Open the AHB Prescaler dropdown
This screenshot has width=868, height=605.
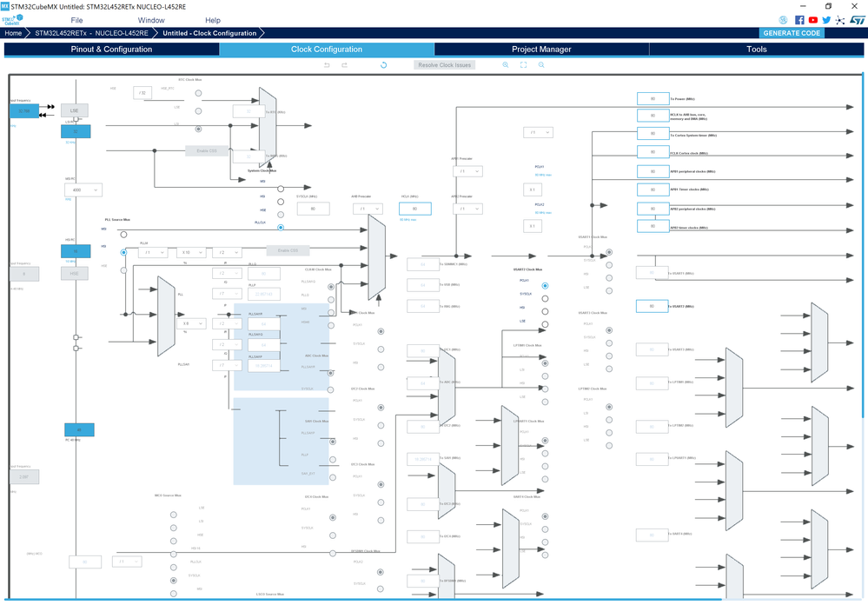(x=368, y=209)
